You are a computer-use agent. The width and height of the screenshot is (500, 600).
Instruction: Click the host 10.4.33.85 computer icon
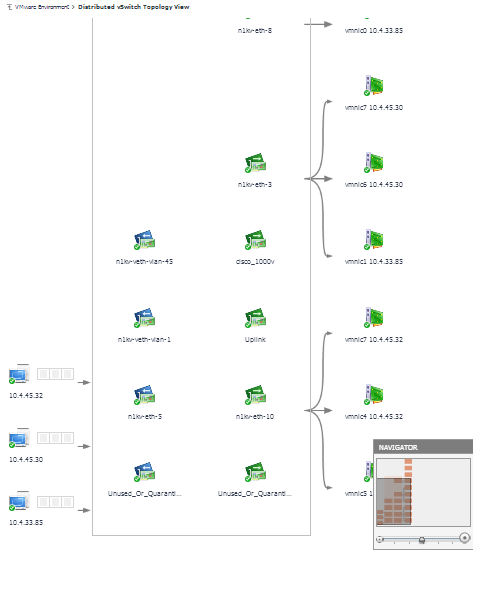[x=19, y=501]
